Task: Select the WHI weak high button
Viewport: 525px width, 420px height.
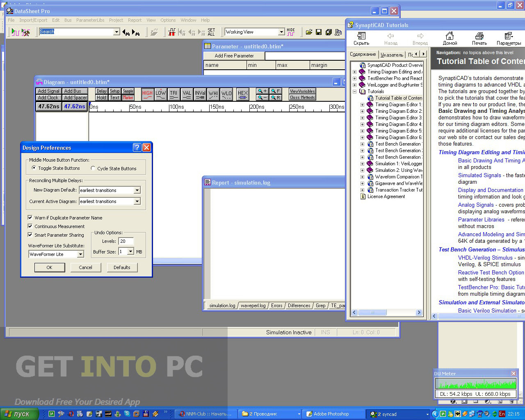Action: 213,94
